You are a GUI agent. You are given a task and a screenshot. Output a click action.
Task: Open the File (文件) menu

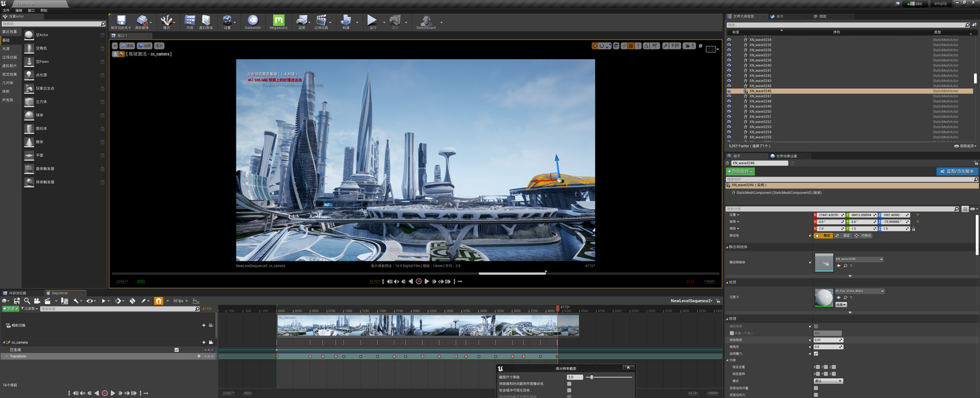click(7, 11)
